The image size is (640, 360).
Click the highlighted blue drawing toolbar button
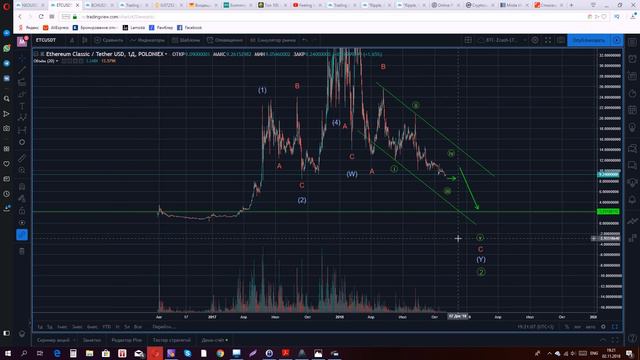coord(22,235)
